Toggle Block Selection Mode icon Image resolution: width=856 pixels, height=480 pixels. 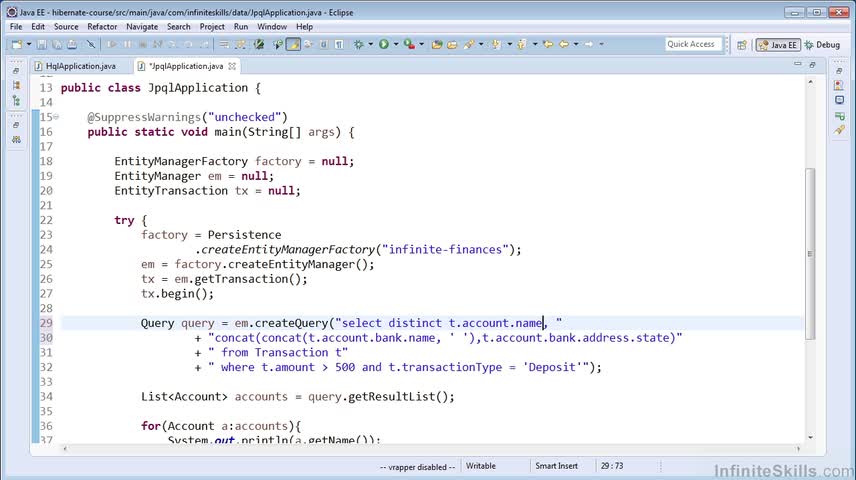tap(324, 44)
